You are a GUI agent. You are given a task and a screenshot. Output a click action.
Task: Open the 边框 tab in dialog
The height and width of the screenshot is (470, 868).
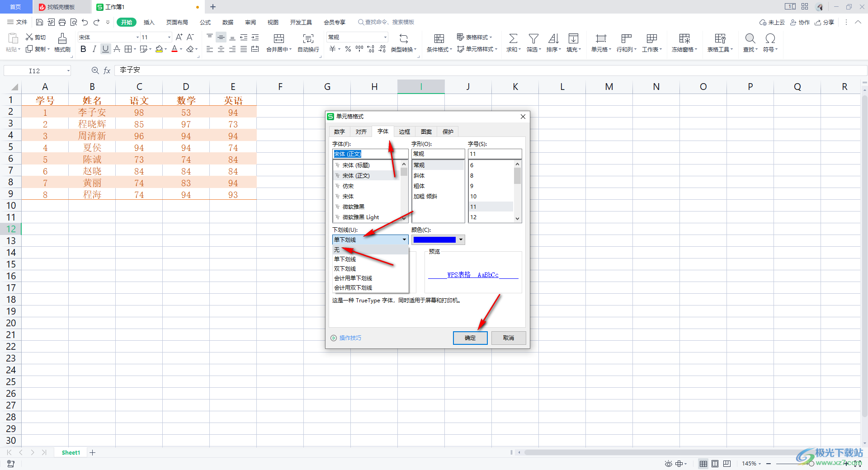(x=405, y=132)
